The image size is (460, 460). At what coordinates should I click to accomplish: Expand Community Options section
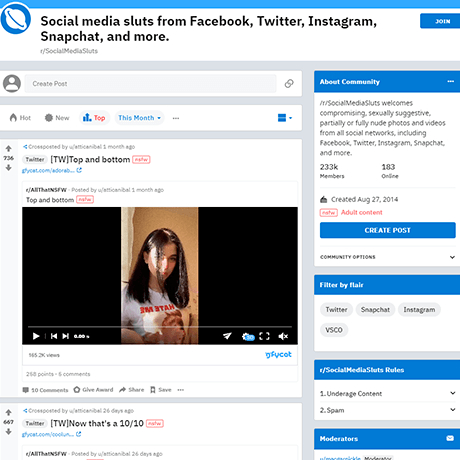click(388, 257)
